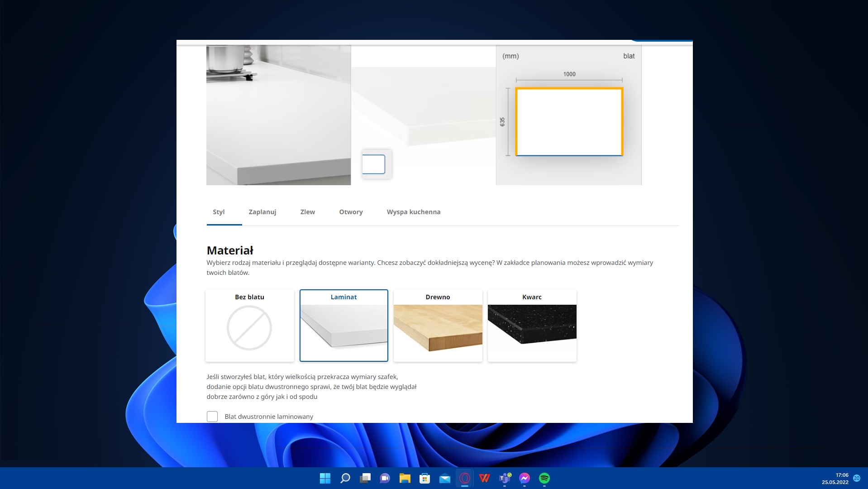Viewport: 868px width, 489px height.
Task: Click the small countertop shape thumbnail in preview
Action: [374, 164]
